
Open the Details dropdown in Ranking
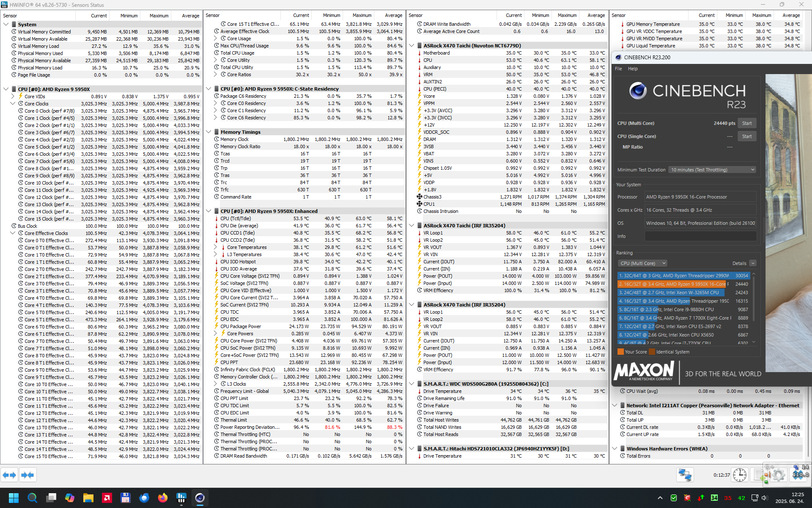(x=753, y=263)
